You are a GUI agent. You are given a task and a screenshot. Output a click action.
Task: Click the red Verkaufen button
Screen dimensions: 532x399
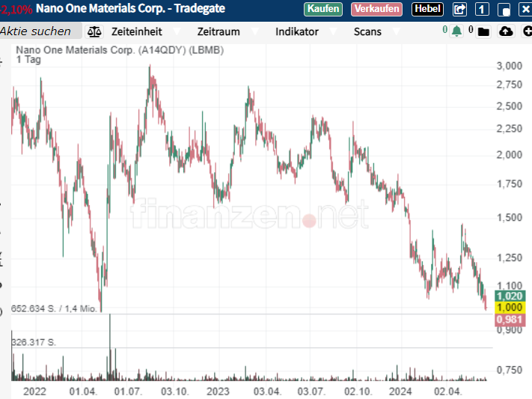pos(376,9)
